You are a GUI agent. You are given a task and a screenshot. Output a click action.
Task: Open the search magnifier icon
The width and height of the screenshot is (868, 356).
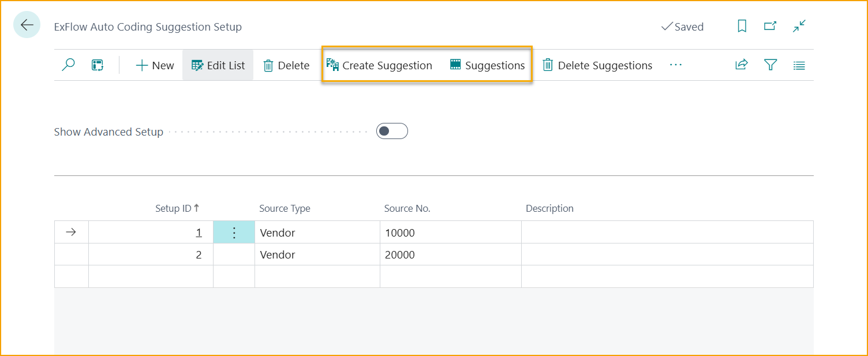point(68,65)
